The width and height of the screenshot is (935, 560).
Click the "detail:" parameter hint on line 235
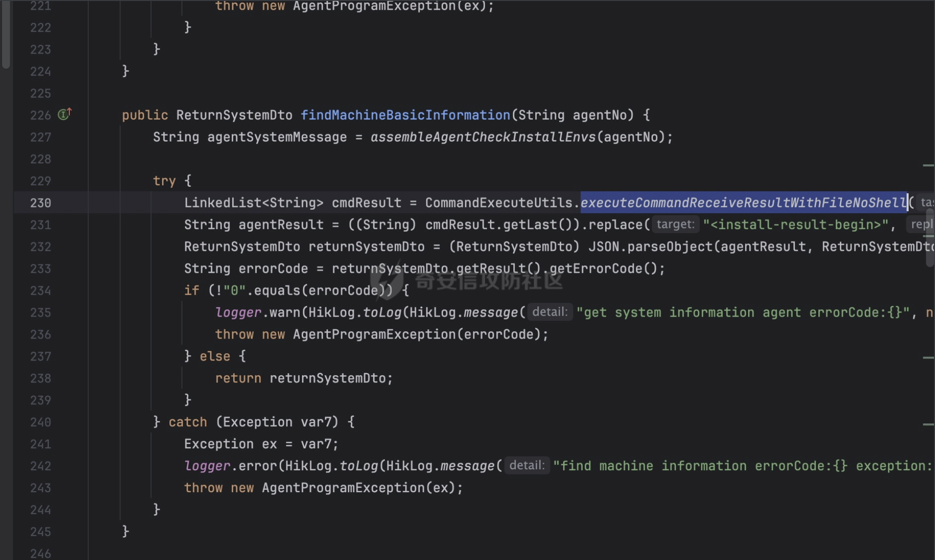tap(549, 312)
